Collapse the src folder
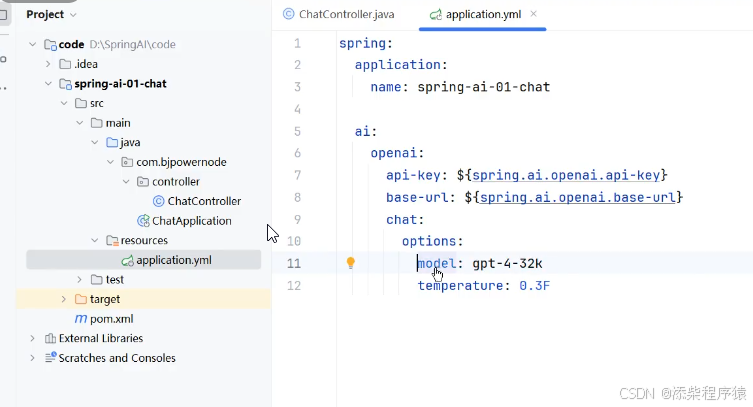 (64, 103)
